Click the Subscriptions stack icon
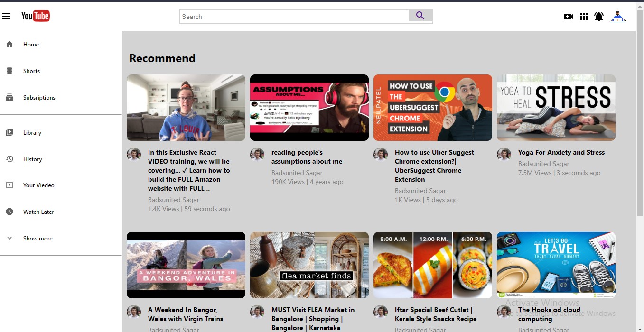 pyautogui.click(x=9, y=97)
